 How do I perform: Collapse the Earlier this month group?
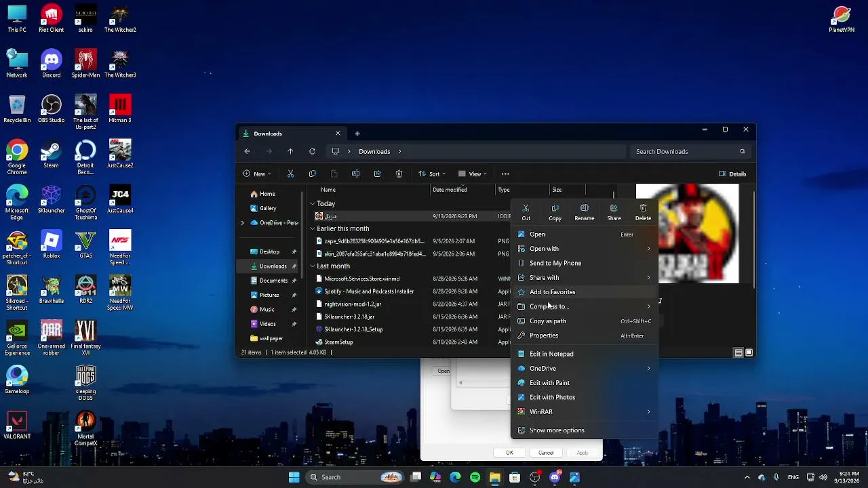[313, 228]
